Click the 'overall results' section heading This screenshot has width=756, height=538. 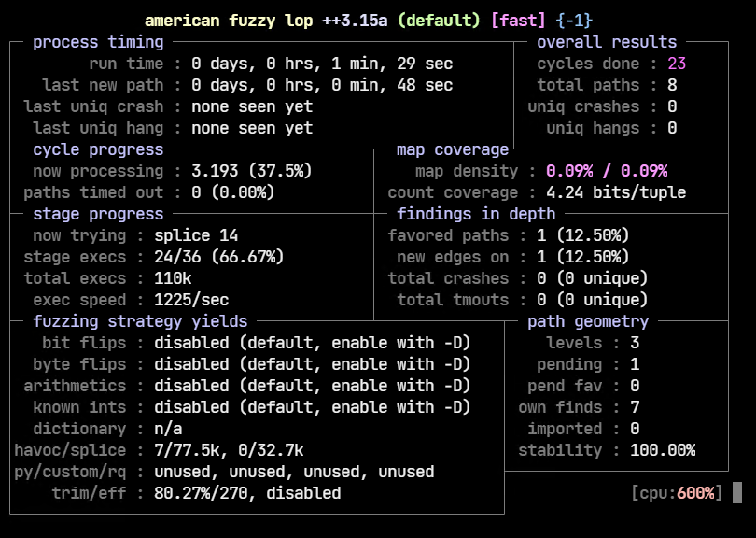point(607,42)
